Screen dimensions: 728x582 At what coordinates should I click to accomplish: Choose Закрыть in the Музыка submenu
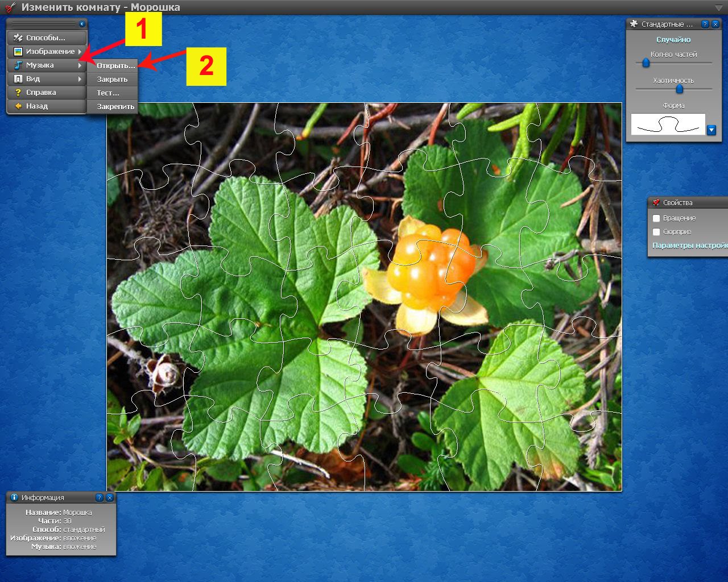point(113,79)
